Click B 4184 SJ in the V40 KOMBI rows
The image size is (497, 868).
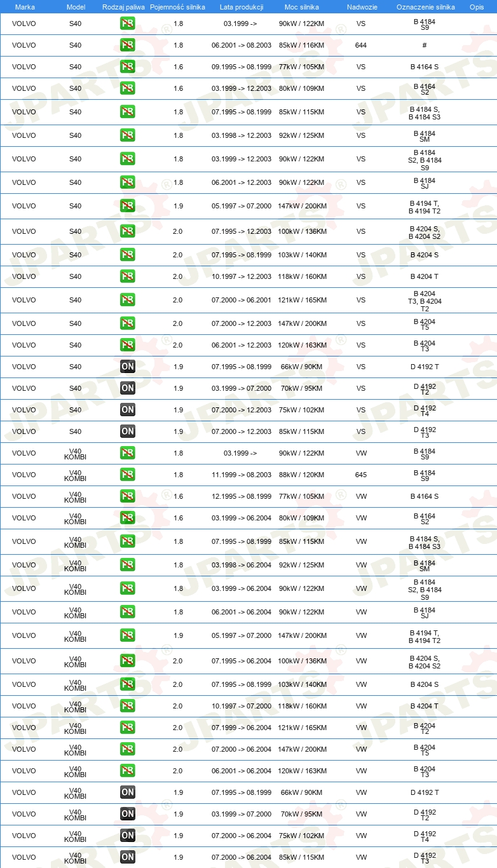click(x=425, y=613)
